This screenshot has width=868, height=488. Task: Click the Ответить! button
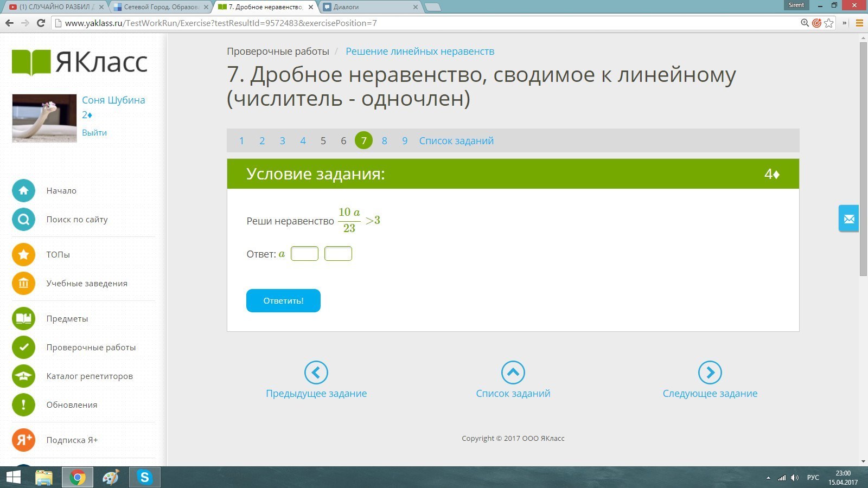click(283, 301)
